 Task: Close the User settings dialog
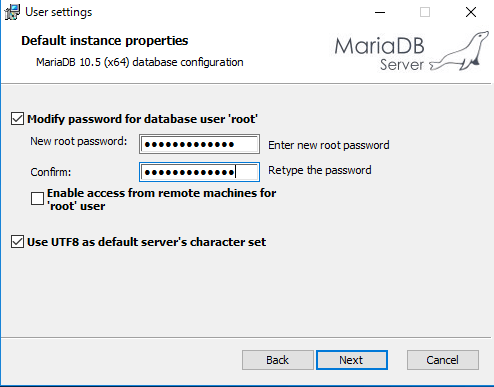(x=471, y=12)
